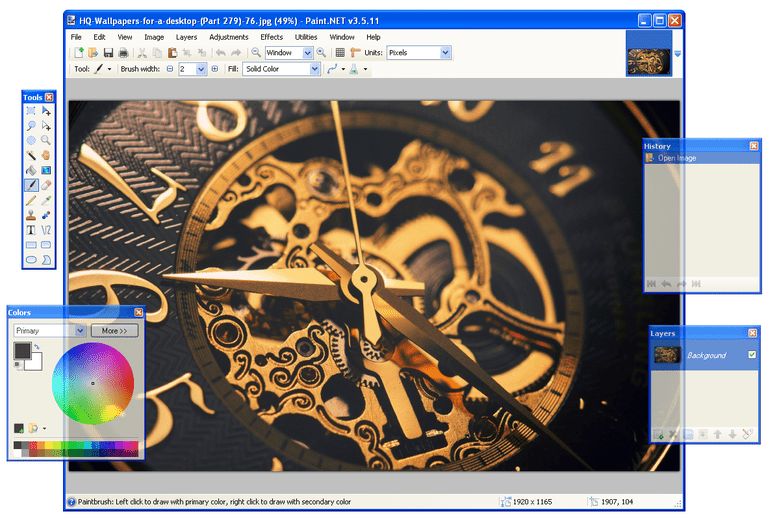Image resolution: width=768 pixels, height=518 pixels.
Task: Open the Fill Solid Color dropdown
Action: coord(314,69)
